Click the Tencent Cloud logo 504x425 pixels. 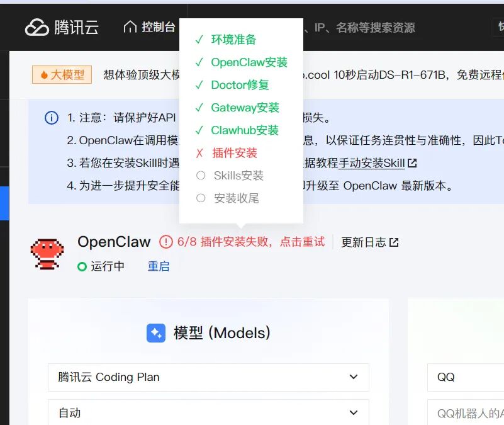(x=62, y=27)
